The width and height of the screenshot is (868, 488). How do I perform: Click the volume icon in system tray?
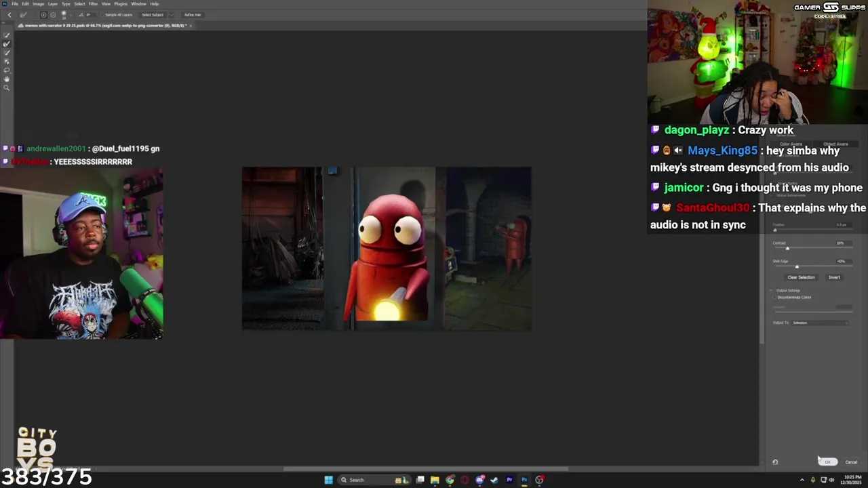point(831,480)
